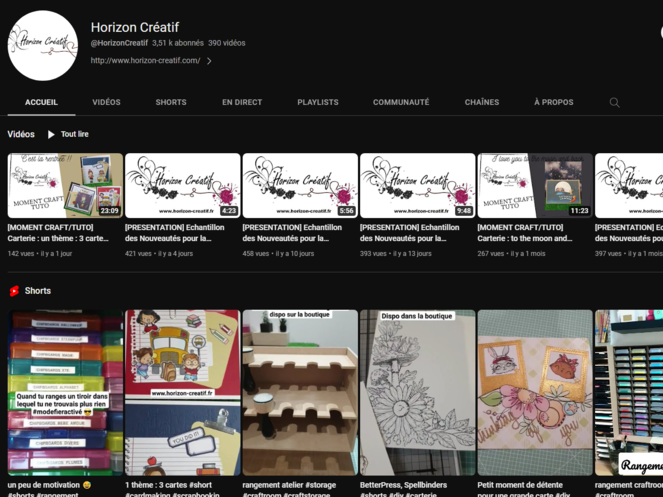Click the Tout lire play icon
Screen dimensions: 663x497
(x=51, y=135)
